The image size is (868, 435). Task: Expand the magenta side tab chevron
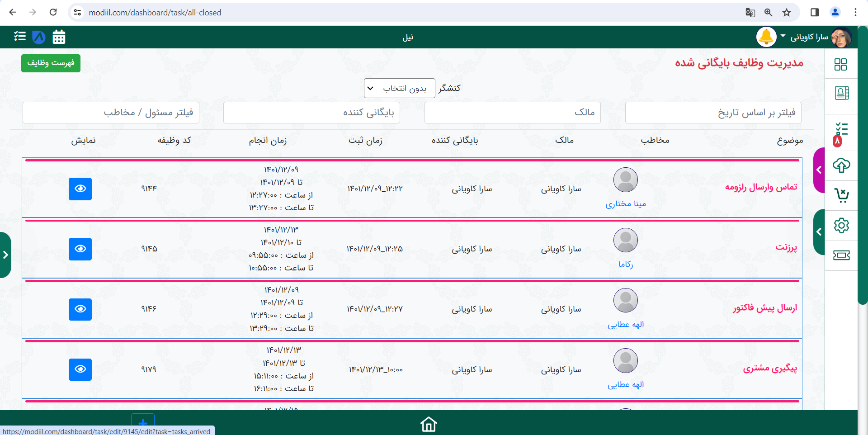coord(819,170)
